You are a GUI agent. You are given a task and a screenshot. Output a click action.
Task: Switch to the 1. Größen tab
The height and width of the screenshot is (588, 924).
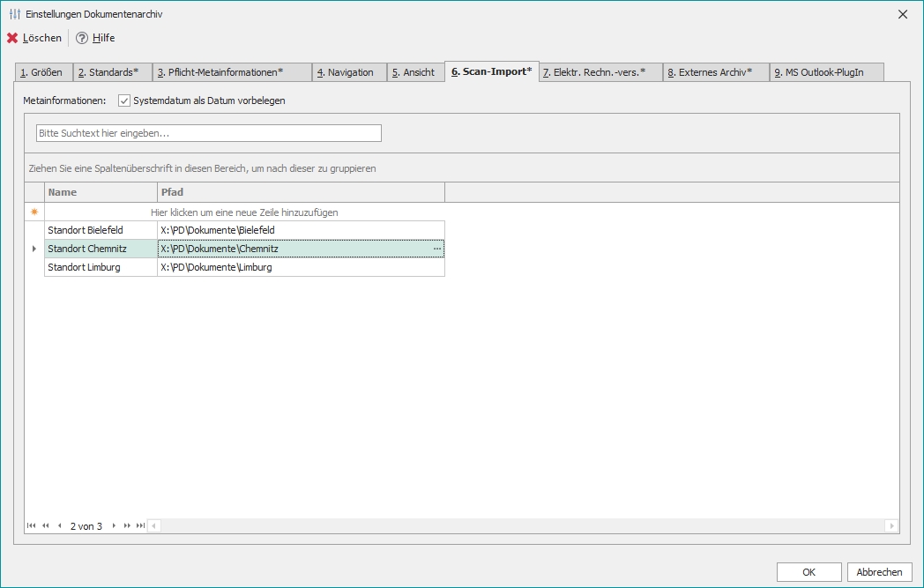tap(43, 72)
